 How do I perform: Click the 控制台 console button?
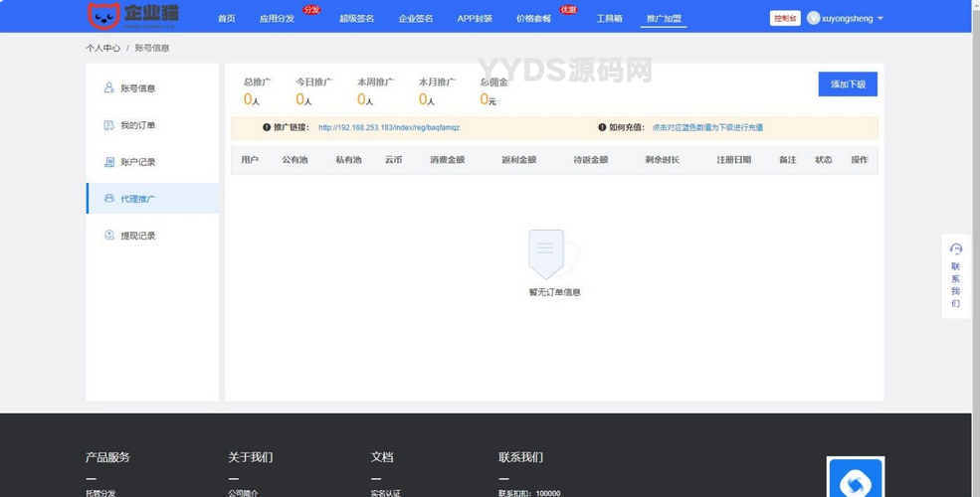point(784,18)
